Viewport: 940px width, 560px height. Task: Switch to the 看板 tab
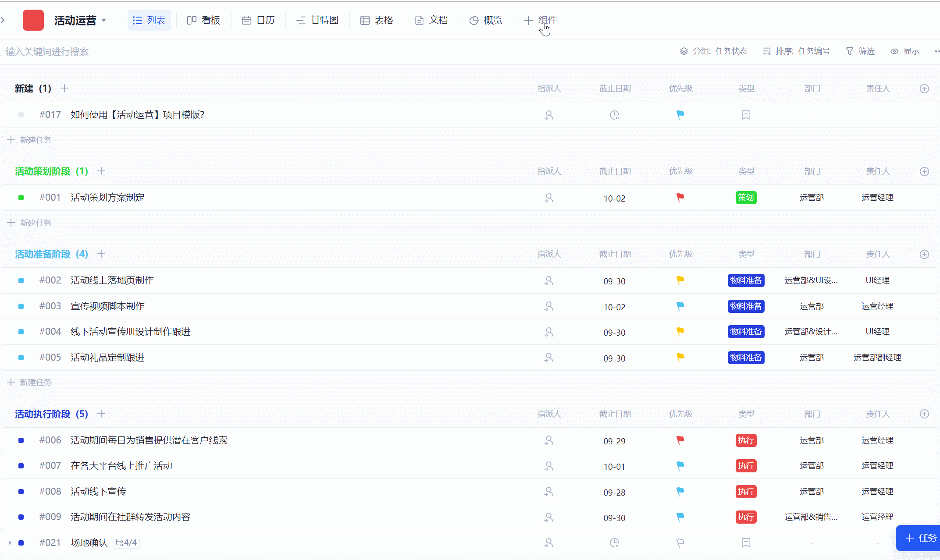(203, 20)
